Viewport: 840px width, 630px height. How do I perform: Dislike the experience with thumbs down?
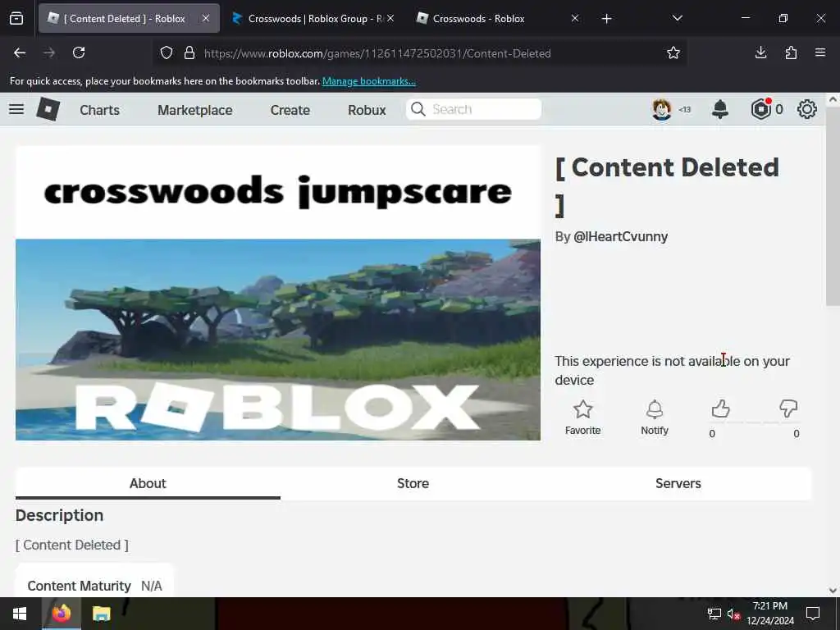coord(788,409)
